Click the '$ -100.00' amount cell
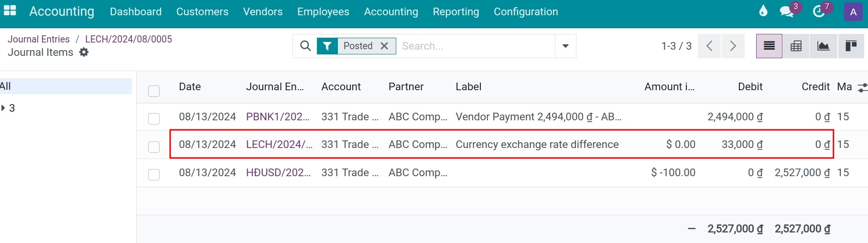This screenshot has width=868, height=243. coord(673,172)
